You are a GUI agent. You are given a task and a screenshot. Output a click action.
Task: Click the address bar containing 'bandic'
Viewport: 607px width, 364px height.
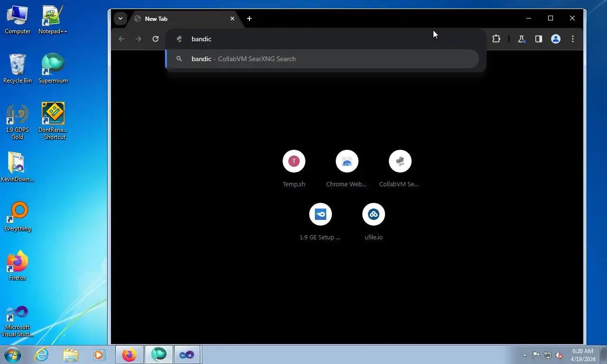[325, 39]
